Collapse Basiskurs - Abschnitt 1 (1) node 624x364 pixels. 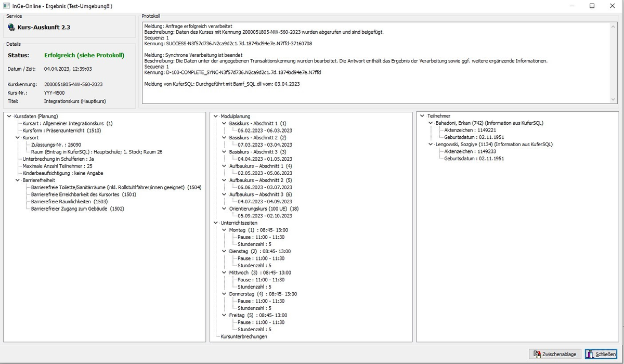tap(224, 124)
